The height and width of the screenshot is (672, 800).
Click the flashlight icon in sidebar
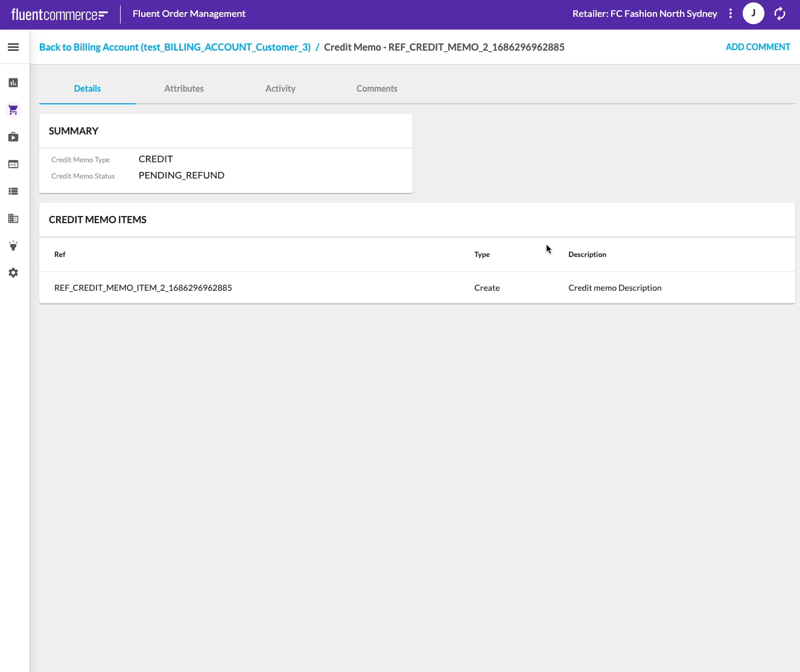click(13, 246)
